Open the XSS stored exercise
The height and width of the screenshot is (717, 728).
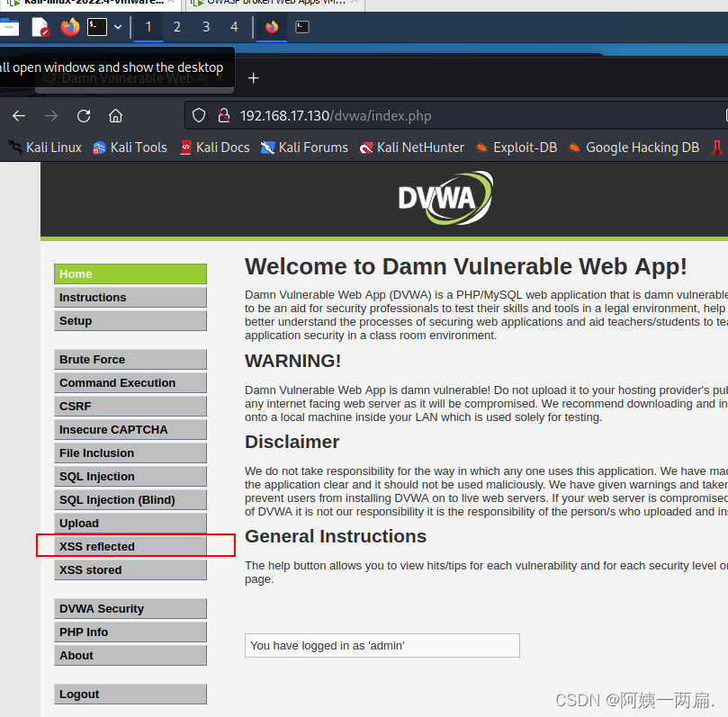pyautogui.click(x=130, y=569)
